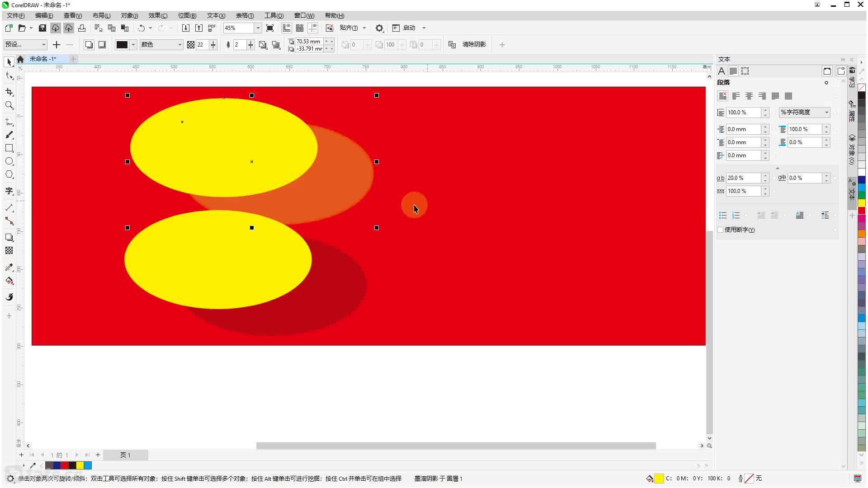Viewport: 868px width, 488px height.
Task: Expand the zoom level 45% dropdown
Action: point(258,28)
